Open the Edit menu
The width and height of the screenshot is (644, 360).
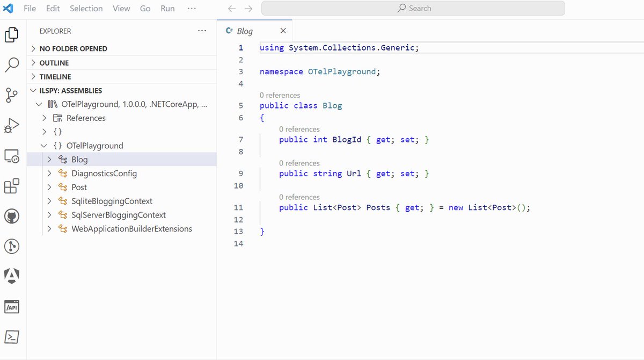[53, 9]
